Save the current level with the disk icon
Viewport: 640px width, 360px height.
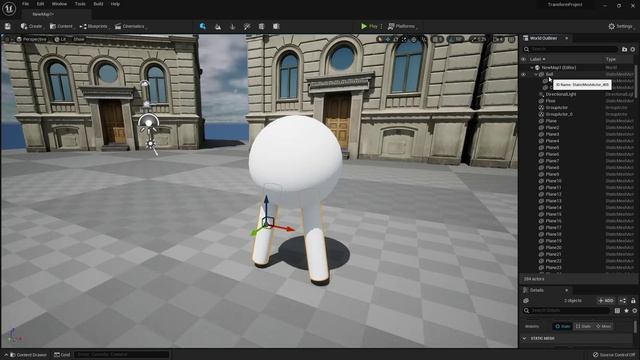tap(7, 26)
